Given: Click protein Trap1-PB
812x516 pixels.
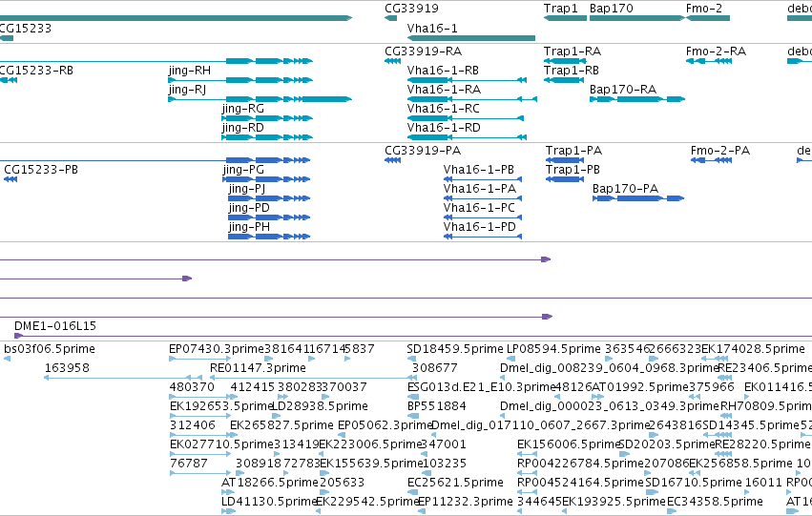Looking at the screenshot, I should tap(565, 179).
